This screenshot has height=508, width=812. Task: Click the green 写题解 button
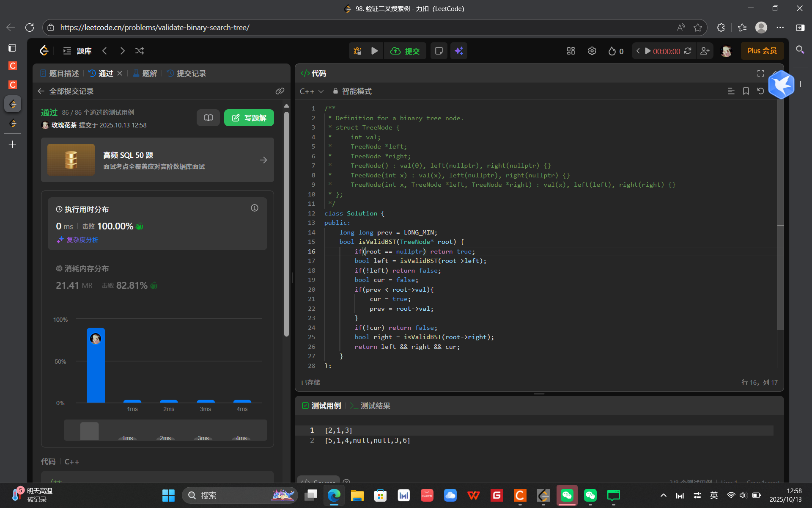[249, 118]
